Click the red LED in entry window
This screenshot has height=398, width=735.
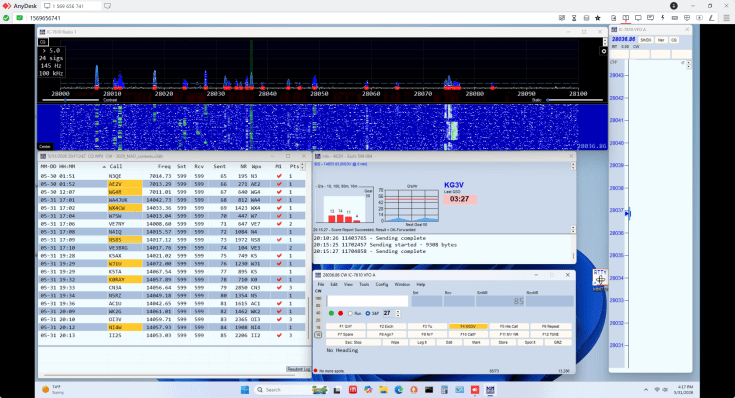pos(340,313)
